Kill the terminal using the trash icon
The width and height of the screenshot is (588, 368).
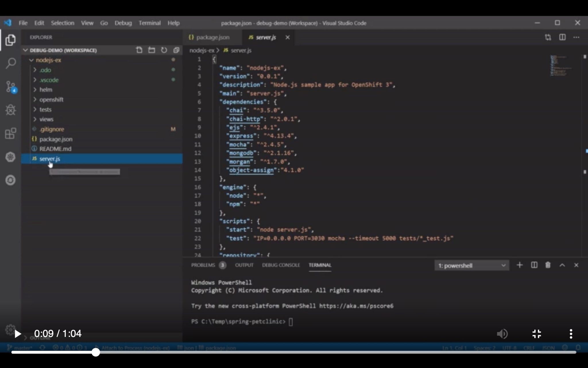(x=548, y=265)
